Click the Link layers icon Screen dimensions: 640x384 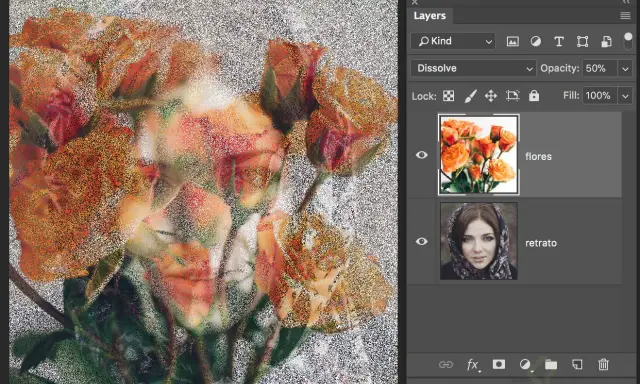tap(445, 364)
